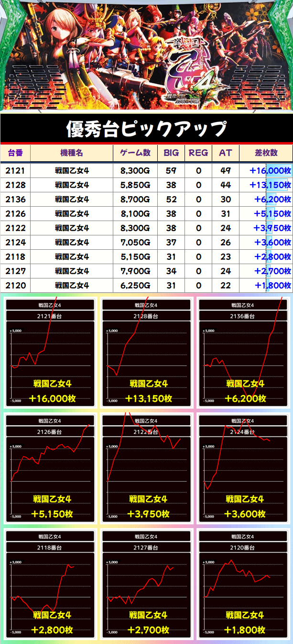Click the 2122番台 graph with +3,950枚
Screen dimensions: 293x644
(146, 468)
